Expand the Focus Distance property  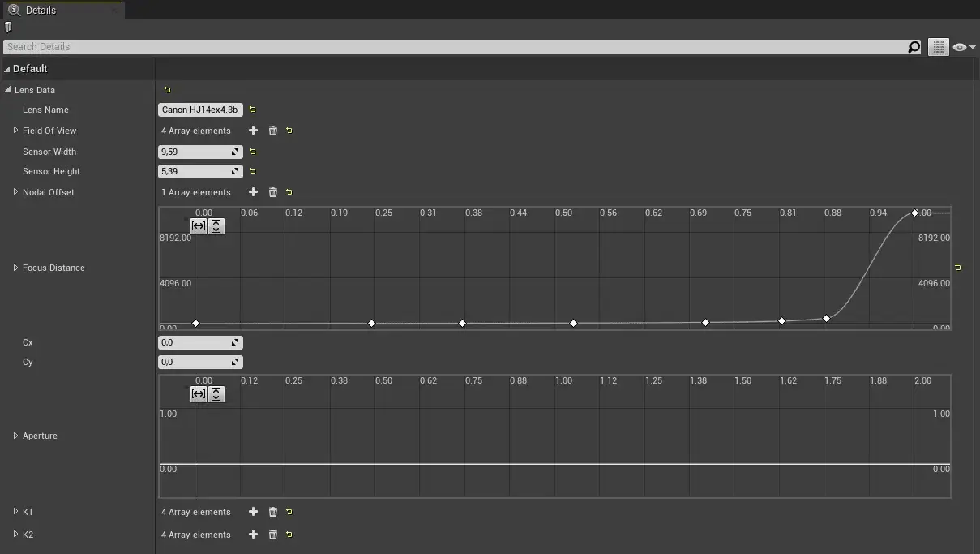pyautogui.click(x=15, y=268)
